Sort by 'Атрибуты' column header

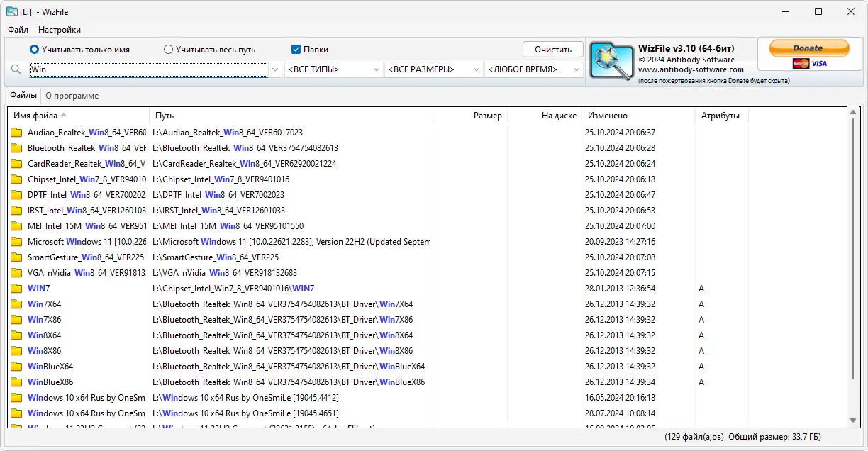tap(721, 116)
